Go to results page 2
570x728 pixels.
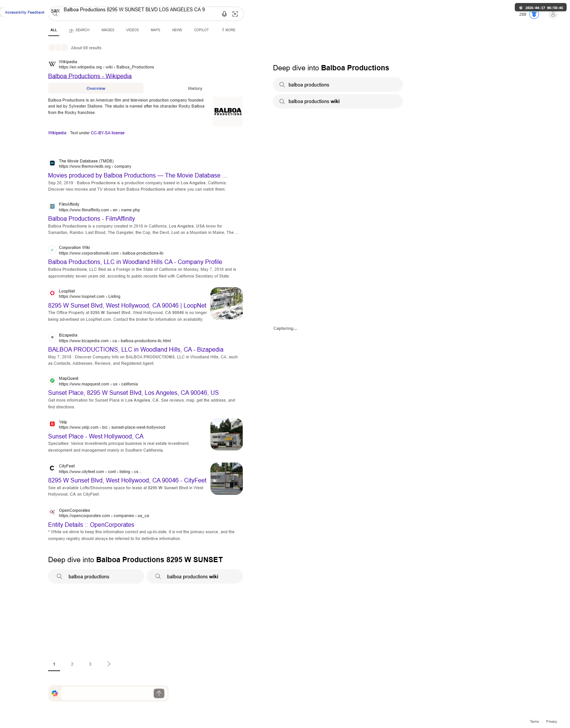[x=72, y=664]
